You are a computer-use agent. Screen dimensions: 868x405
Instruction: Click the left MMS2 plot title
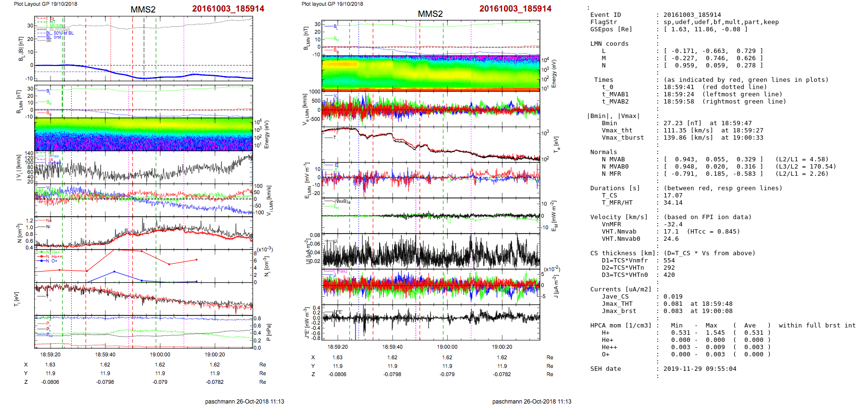pos(143,10)
